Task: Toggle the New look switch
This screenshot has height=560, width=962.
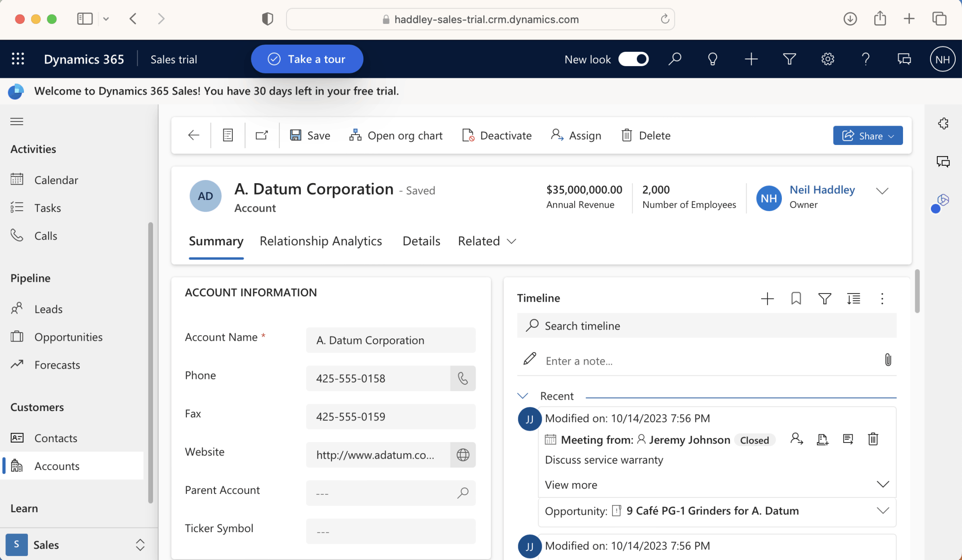Action: pos(633,59)
